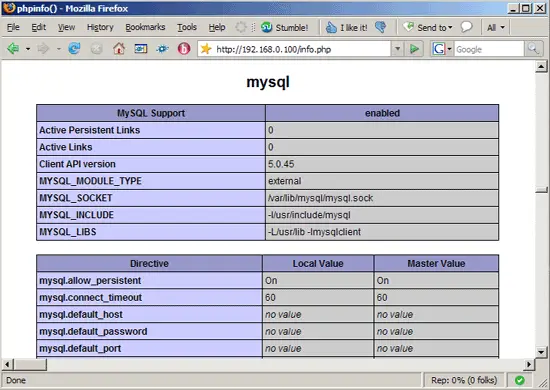This screenshot has width=550, height=390.
Task: Click the StumbleUpon Stumble! icon
Action: tap(266, 27)
